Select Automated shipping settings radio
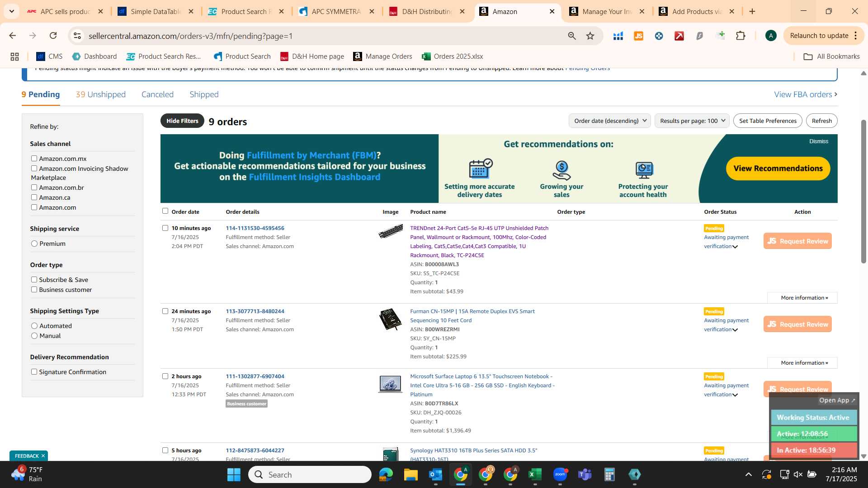The width and height of the screenshot is (868, 488). click(x=34, y=326)
